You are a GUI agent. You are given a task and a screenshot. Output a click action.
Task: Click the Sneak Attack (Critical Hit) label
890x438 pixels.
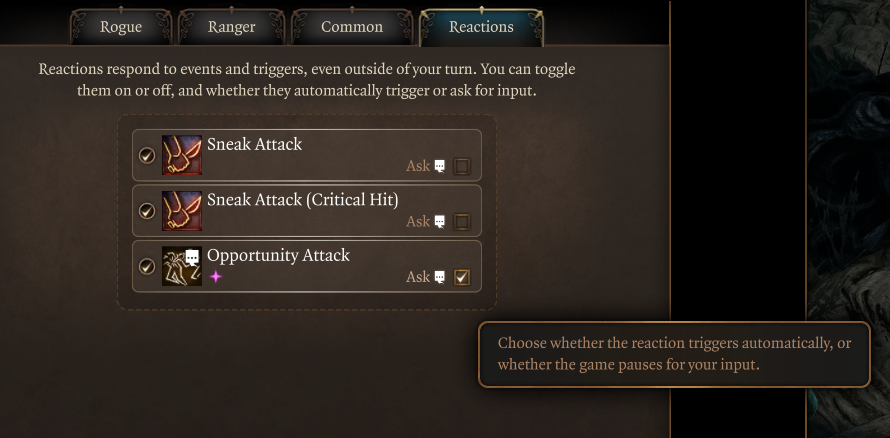point(302,200)
